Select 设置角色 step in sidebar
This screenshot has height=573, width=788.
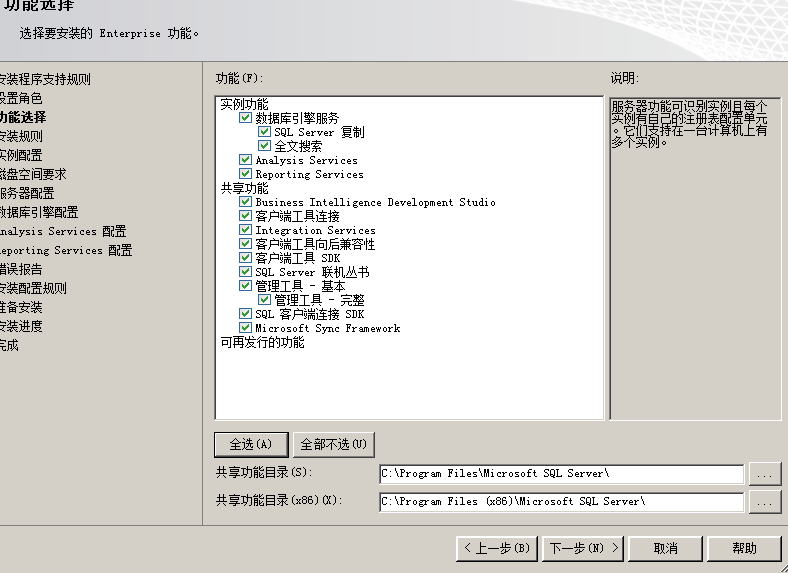click(x=21, y=99)
